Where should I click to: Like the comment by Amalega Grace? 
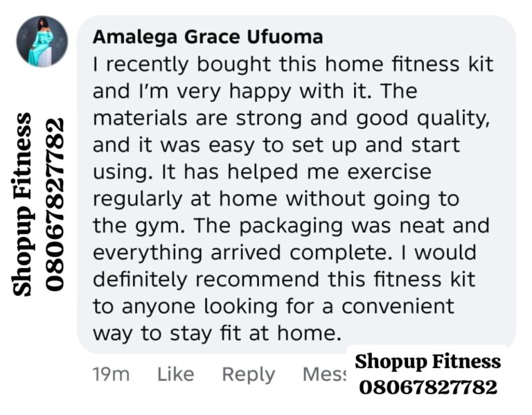[175, 375]
